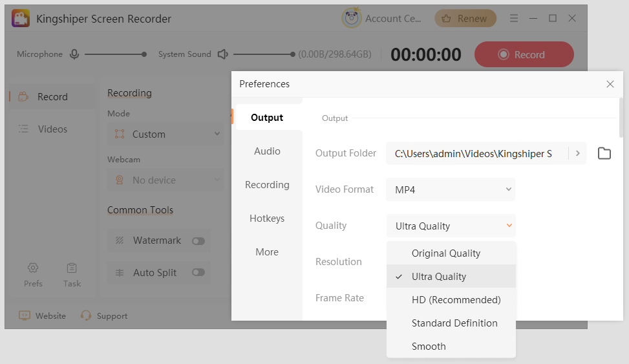
Task: Click the Frame Rate label
Action: click(339, 298)
